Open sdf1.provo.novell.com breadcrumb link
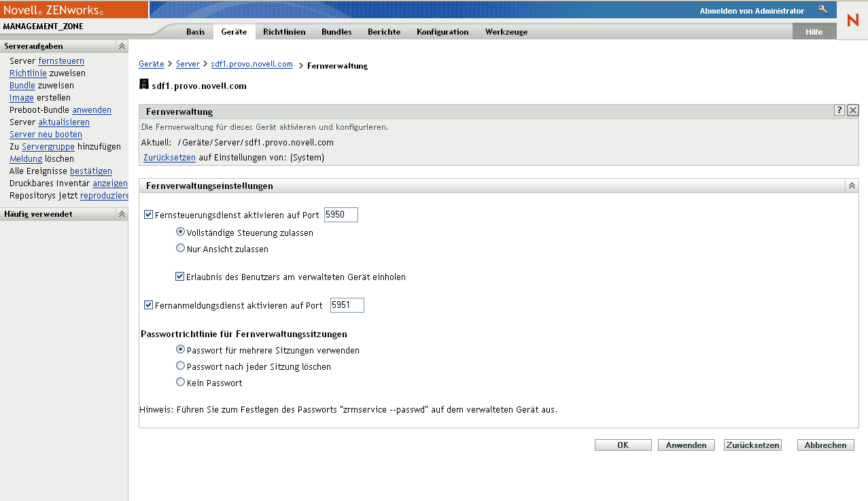This screenshot has width=868, height=501. 252,64
